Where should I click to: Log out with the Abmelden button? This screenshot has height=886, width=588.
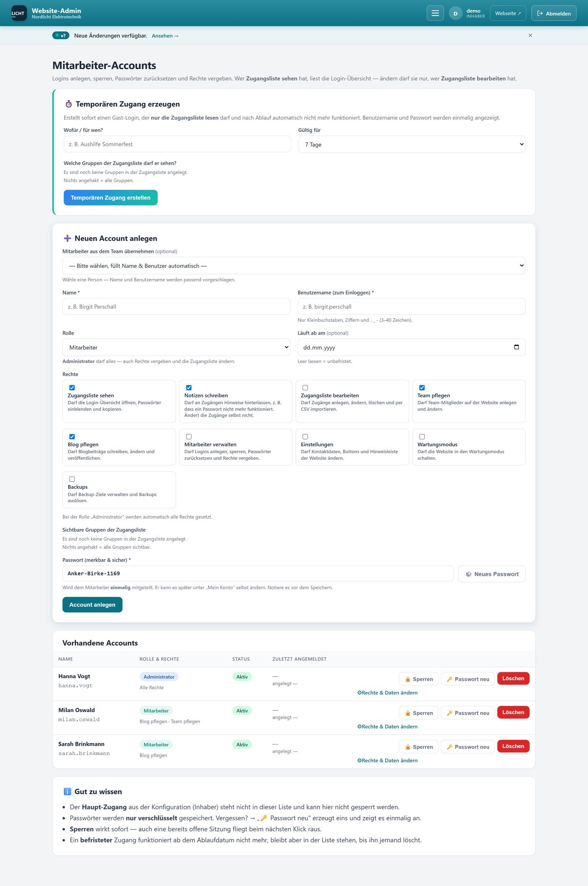(x=554, y=13)
